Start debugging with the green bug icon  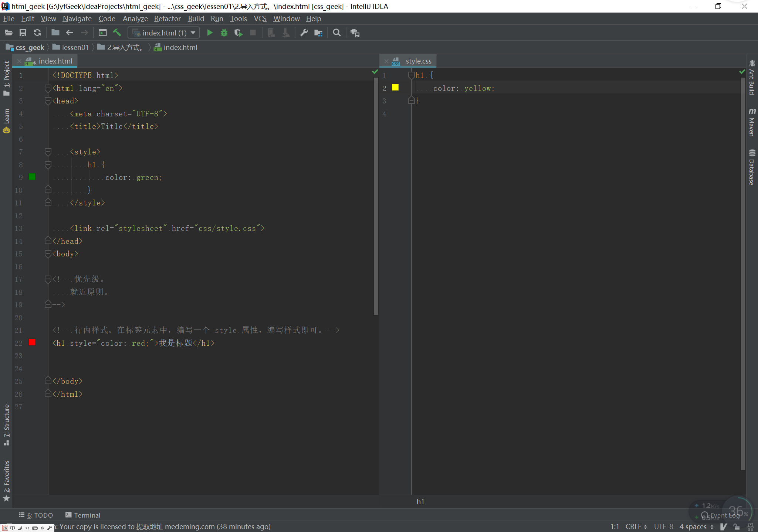(224, 33)
